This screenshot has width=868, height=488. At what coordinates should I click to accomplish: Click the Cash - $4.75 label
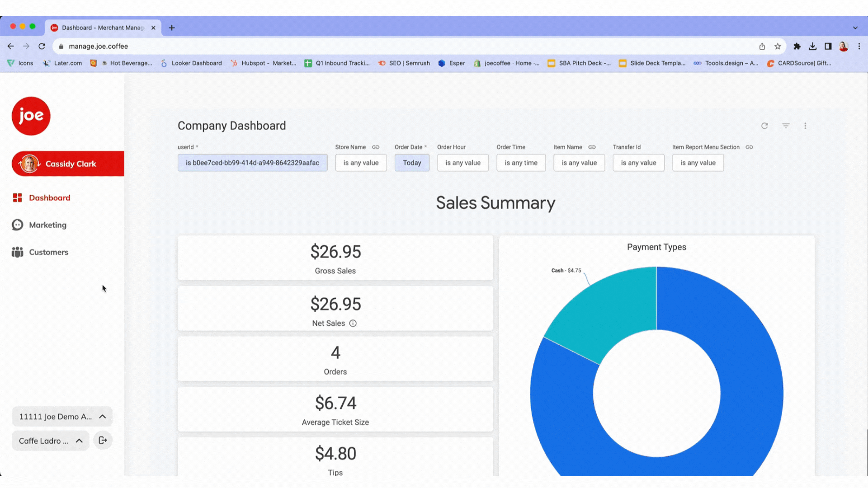[566, 271]
